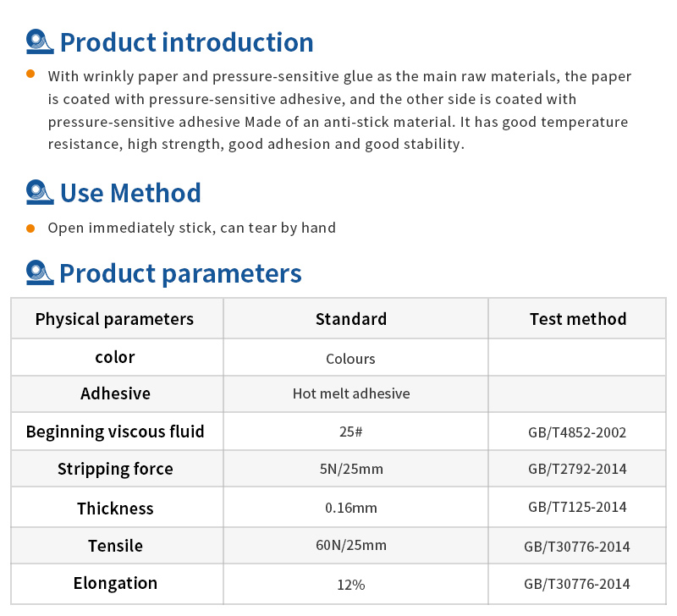Click the GB/T7125-2014 cell

tap(577, 507)
